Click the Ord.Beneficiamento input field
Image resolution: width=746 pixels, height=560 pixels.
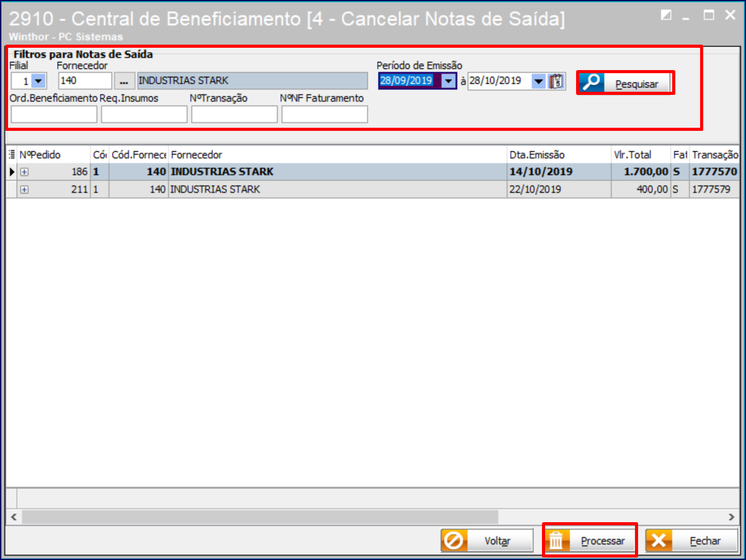[x=54, y=114]
